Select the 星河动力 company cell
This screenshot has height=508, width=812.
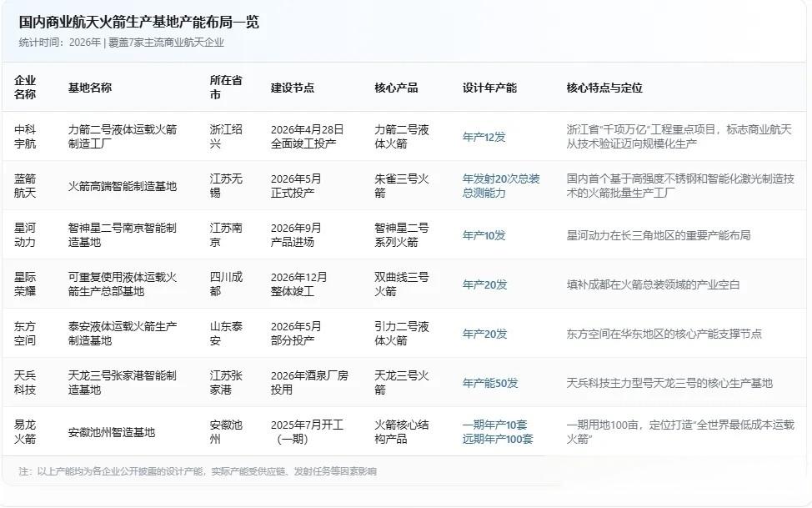coord(25,235)
